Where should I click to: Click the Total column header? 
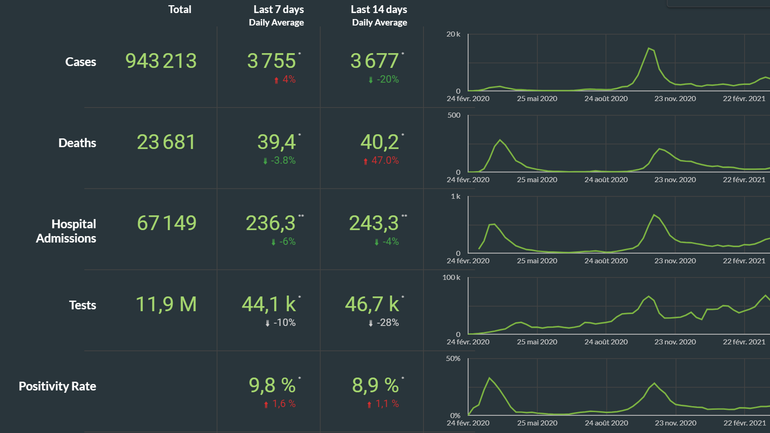180,10
